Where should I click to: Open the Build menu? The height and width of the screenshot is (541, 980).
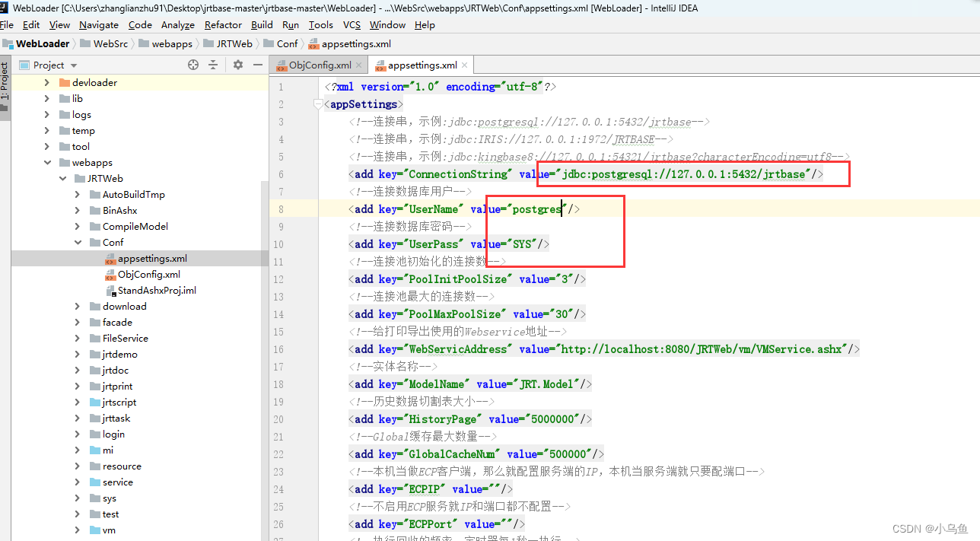262,25
